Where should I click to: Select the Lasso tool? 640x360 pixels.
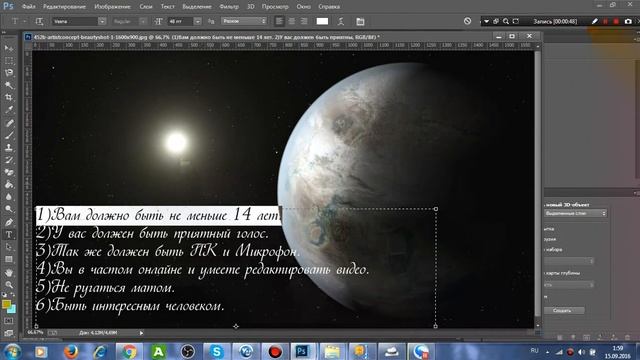[9, 73]
